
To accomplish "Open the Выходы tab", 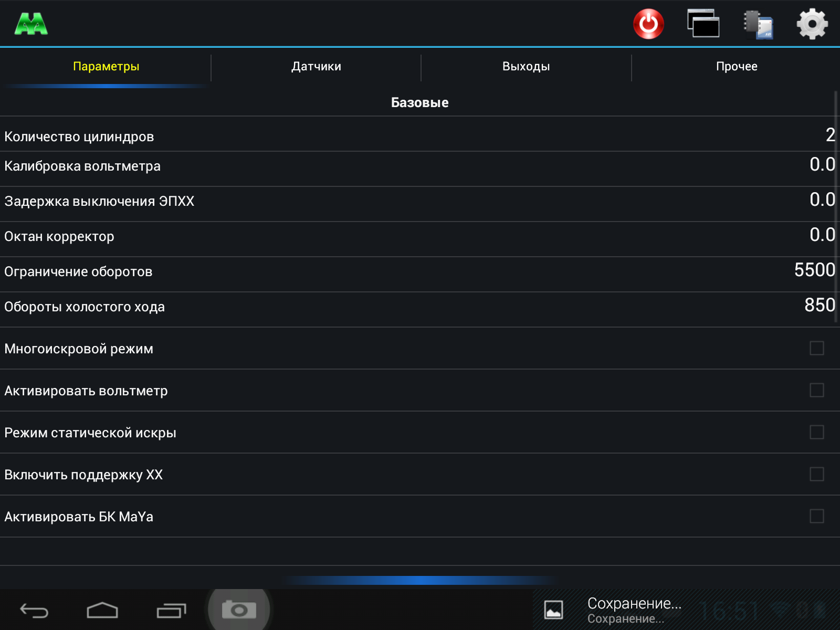I will [526, 67].
